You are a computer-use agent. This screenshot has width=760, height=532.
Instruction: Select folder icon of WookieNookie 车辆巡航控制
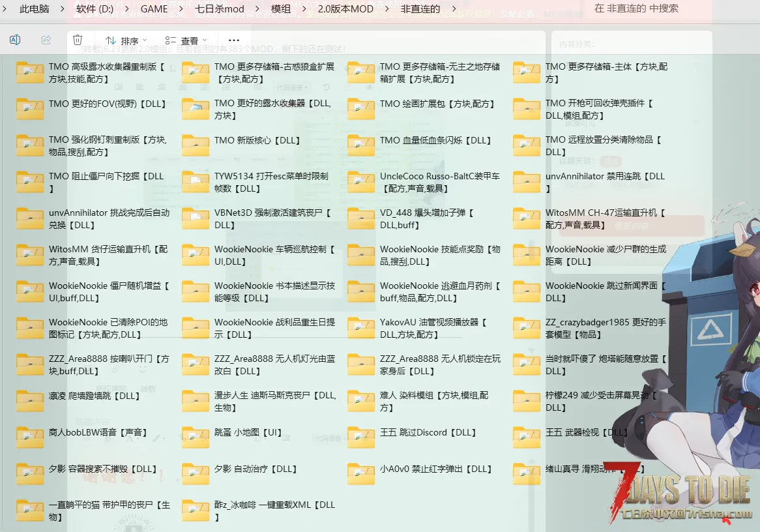(x=196, y=255)
